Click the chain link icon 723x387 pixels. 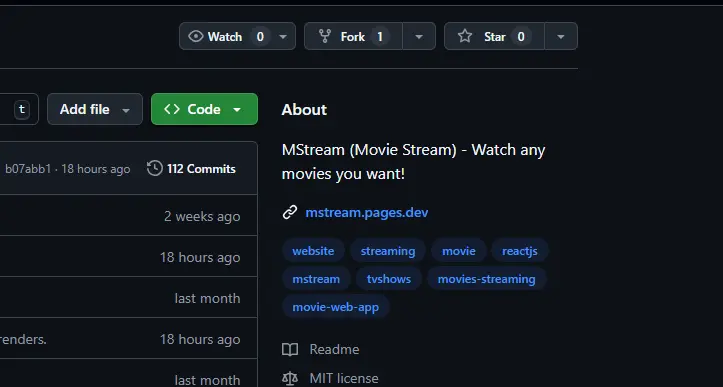pos(290,212)
